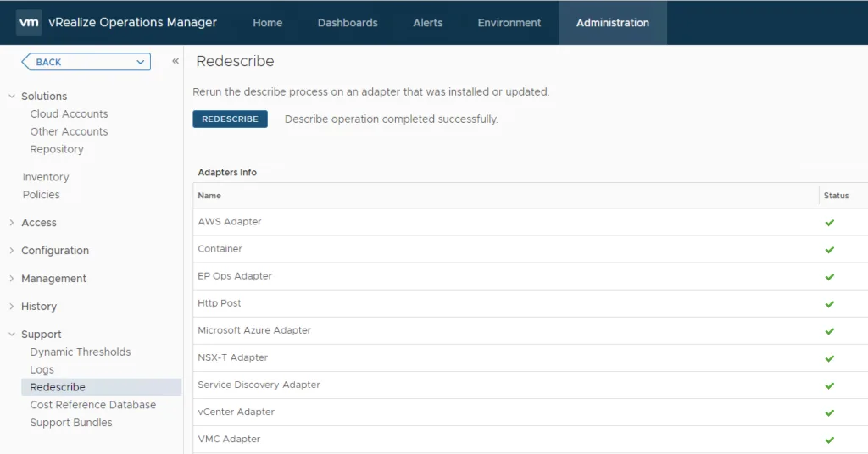Select the Container row name

pyautogui.click(x=220, y=249)
